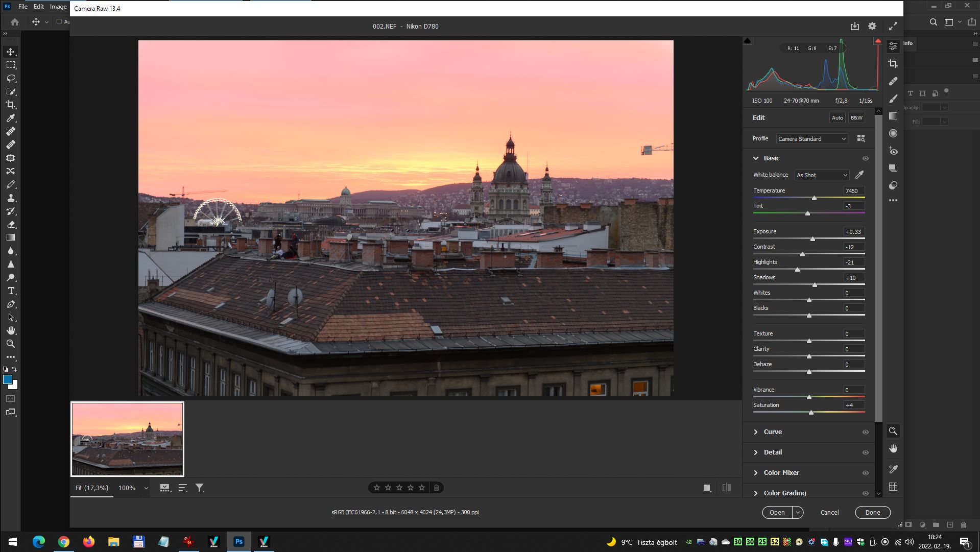Select the White Balance eyedropper tool
Image resolution: width=980 pixels, height=552 pixels.
pyautogui.click(x=859, y=175)
